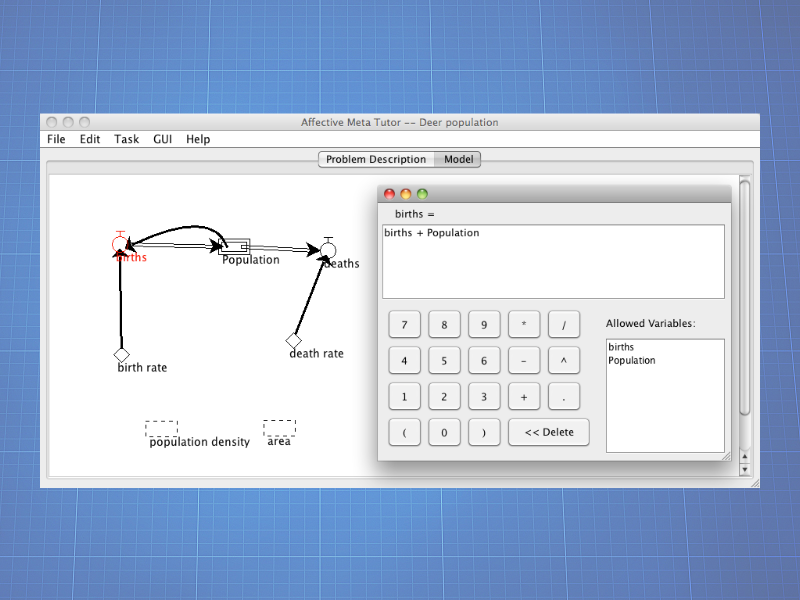Select the Population stock node
800x600 pixels.
(x=234, y=246)
